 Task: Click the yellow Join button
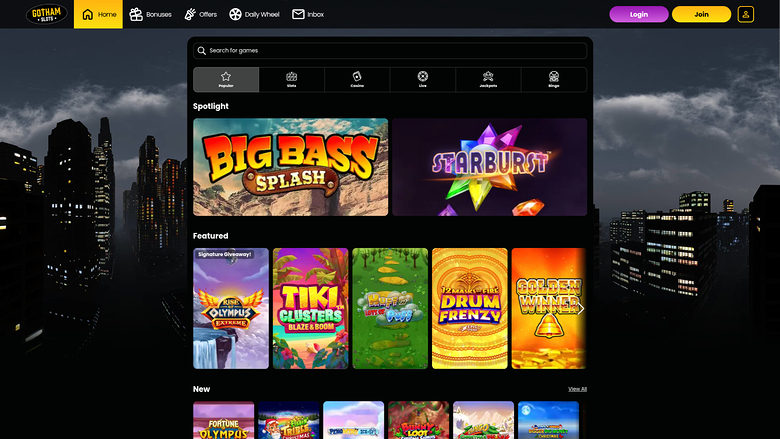tap(701, 14)
